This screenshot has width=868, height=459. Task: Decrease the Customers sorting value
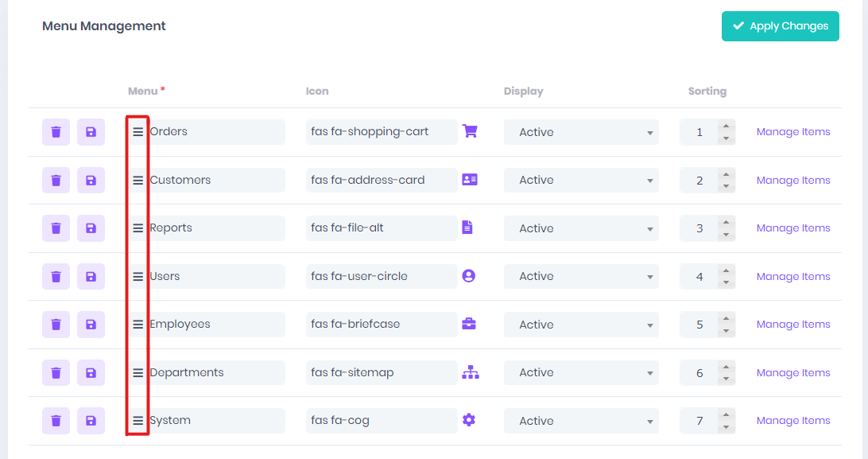(x=727, y=187)
